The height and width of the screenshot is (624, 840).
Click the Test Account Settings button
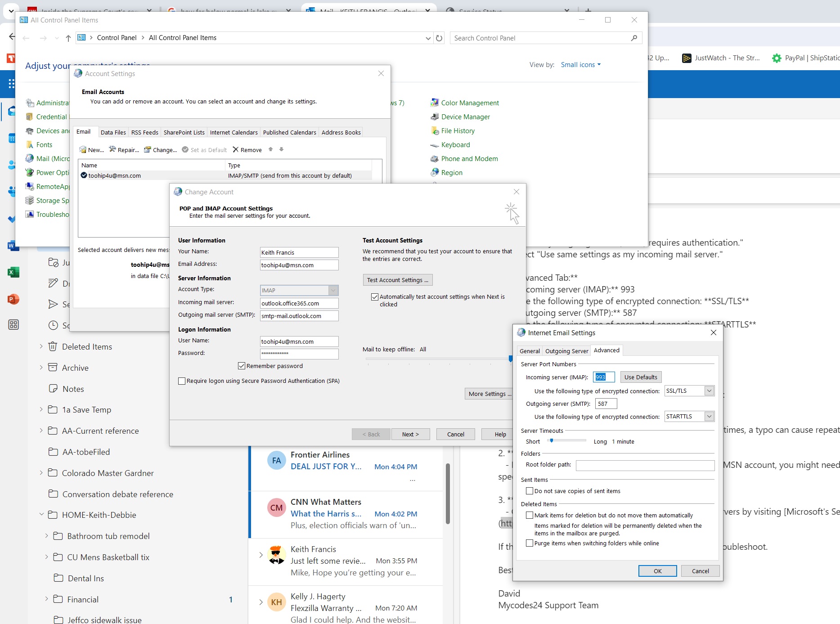pos(398,280)
